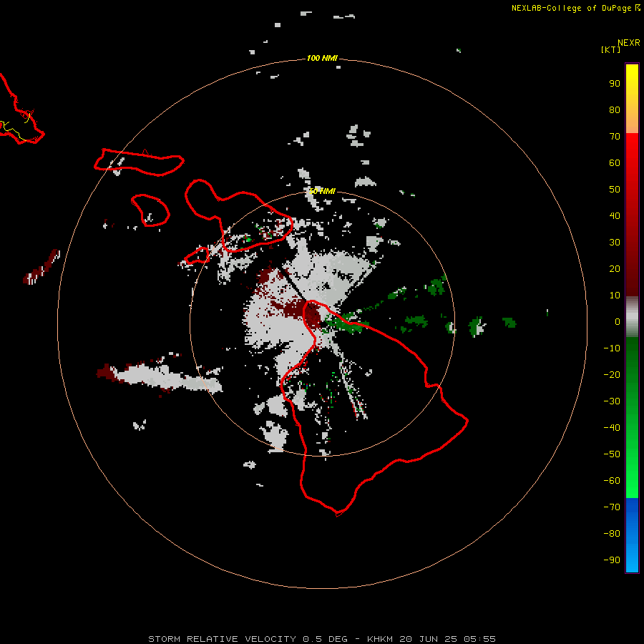644x644 pixels.
Task: Click the 10 value on the velocity scale
Action: point(615,296)
